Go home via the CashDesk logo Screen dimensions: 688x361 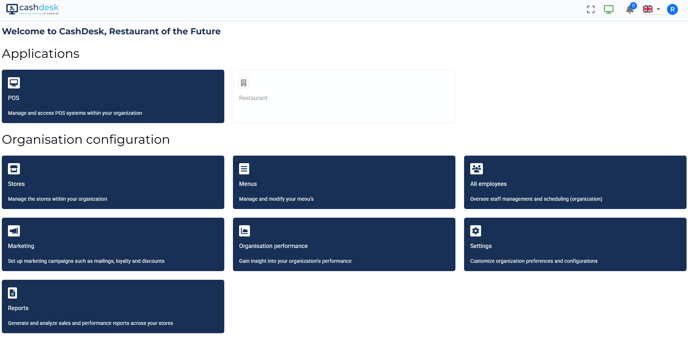pos(32,9)
